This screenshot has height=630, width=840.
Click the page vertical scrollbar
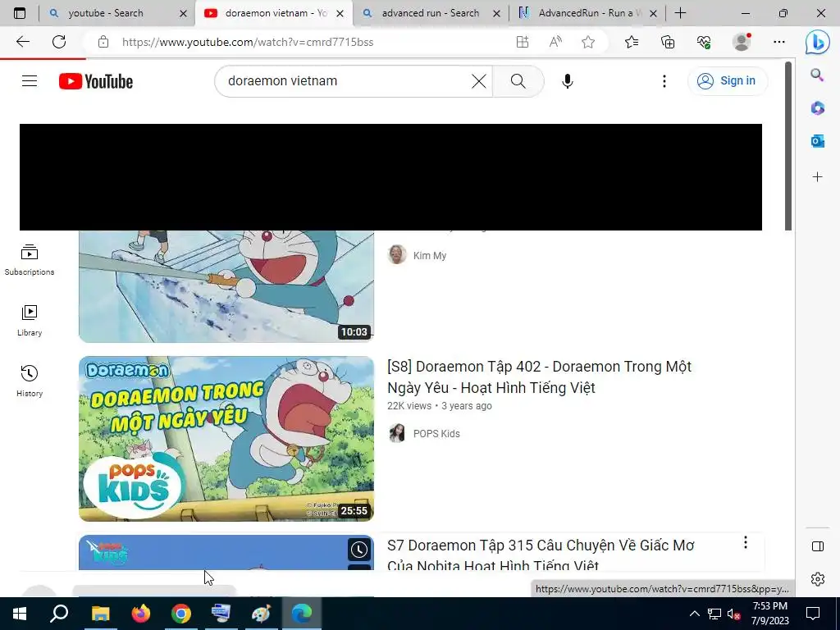click(x=788, y=146)
